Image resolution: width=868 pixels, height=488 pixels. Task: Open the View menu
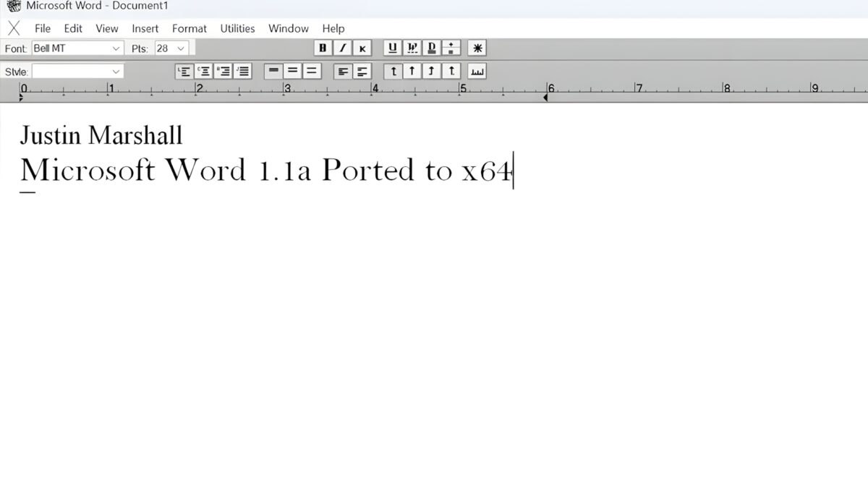(x=107, y=28)
